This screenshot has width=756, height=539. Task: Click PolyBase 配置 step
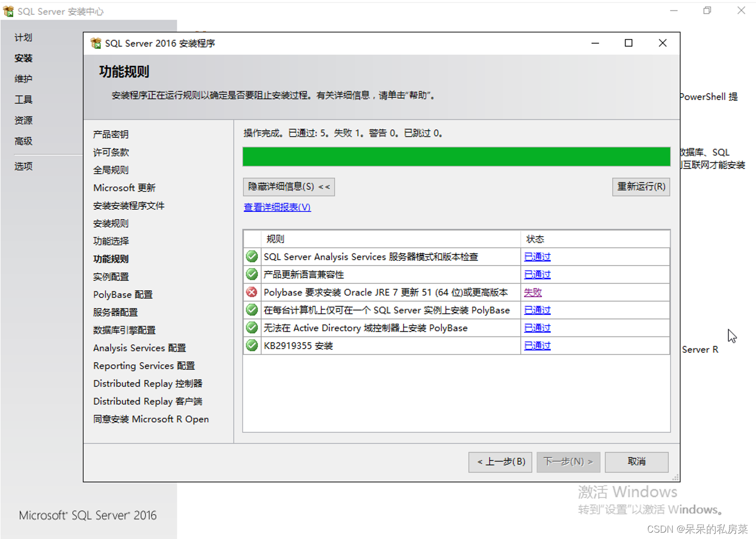(123, 294)
